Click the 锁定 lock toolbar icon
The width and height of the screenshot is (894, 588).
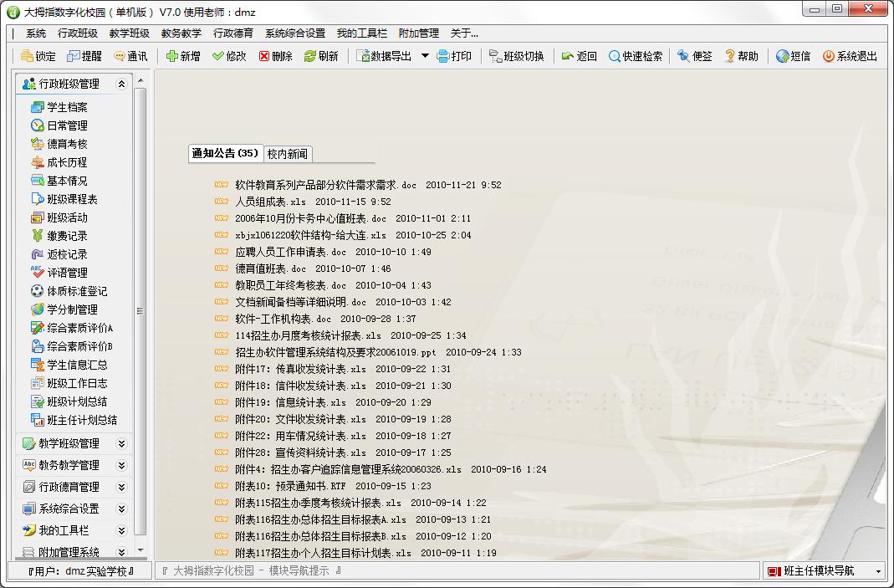[27, 56]
